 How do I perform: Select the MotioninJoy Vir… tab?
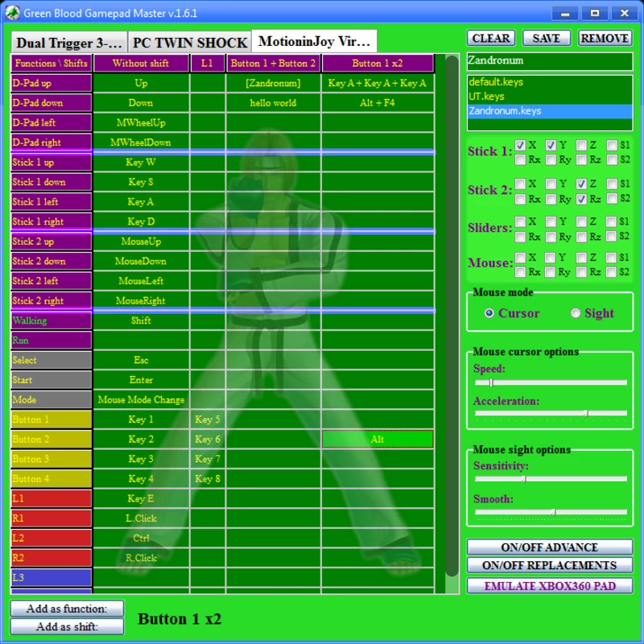314,41
